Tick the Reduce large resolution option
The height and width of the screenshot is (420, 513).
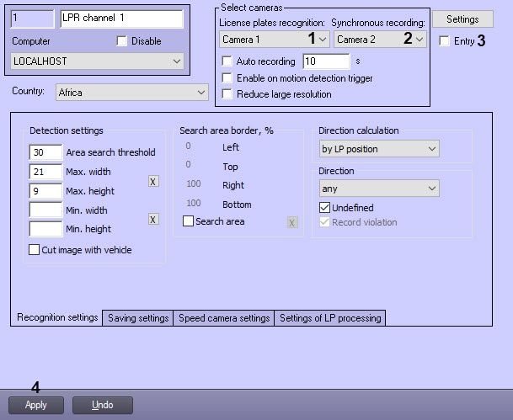227,94
